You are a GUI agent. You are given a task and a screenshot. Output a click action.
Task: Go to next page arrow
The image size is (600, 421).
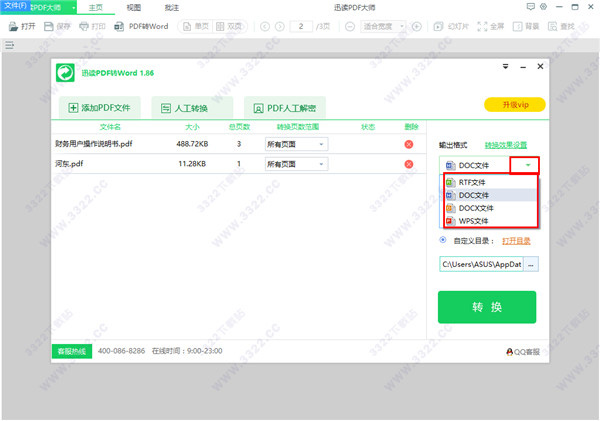[x=280, y=26]
